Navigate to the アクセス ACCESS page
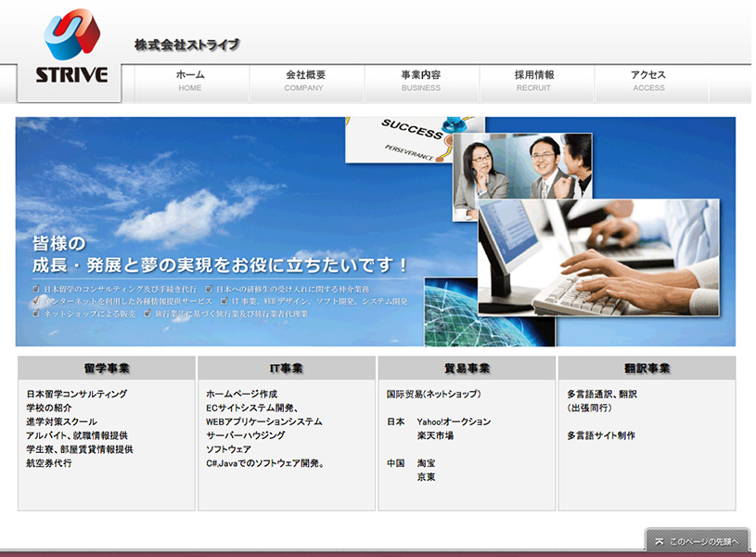This screenshot has height=557, width=756. click(649, 82)
